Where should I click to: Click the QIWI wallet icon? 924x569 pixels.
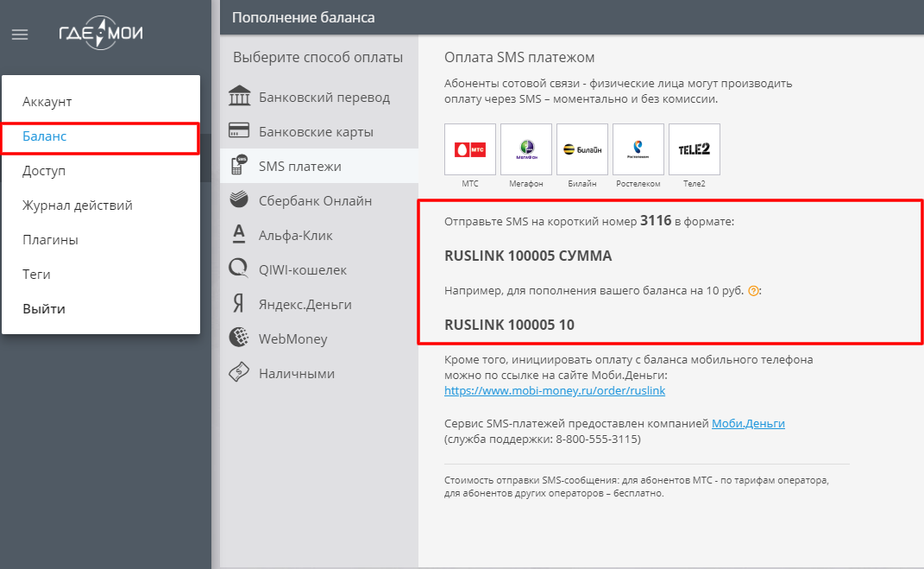click(239, 269)
